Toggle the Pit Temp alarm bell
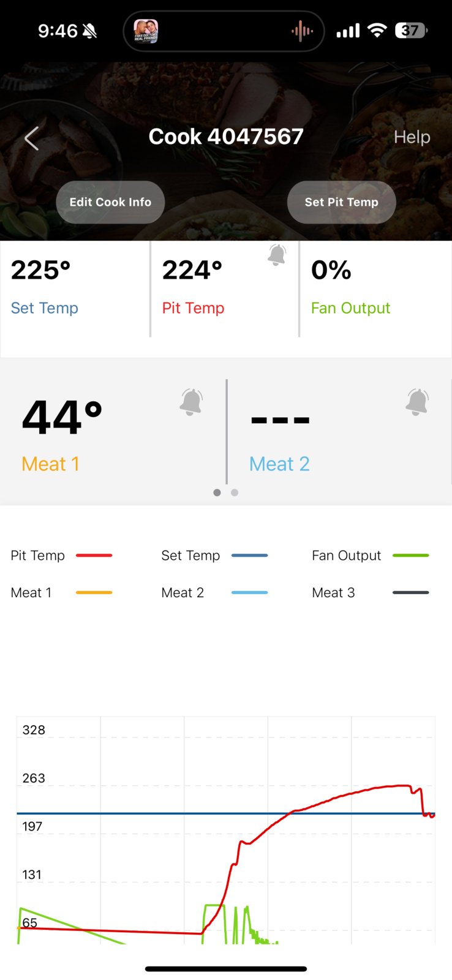 277,255
